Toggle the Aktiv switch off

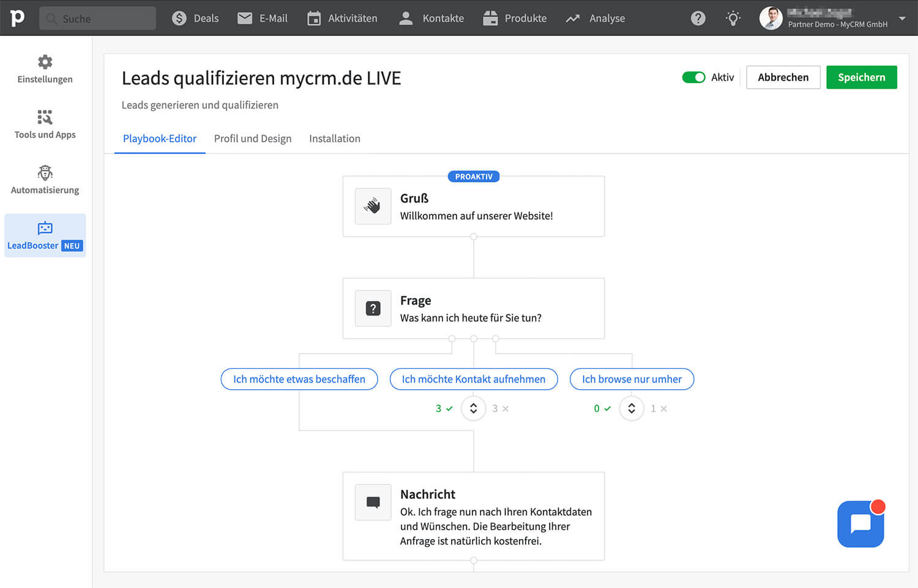point(693,77)
